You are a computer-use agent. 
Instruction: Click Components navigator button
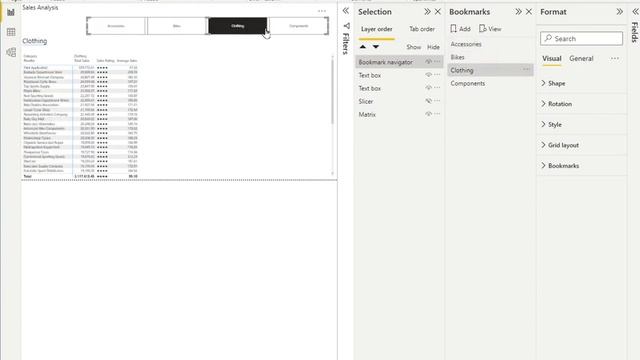tap(298, 26)
